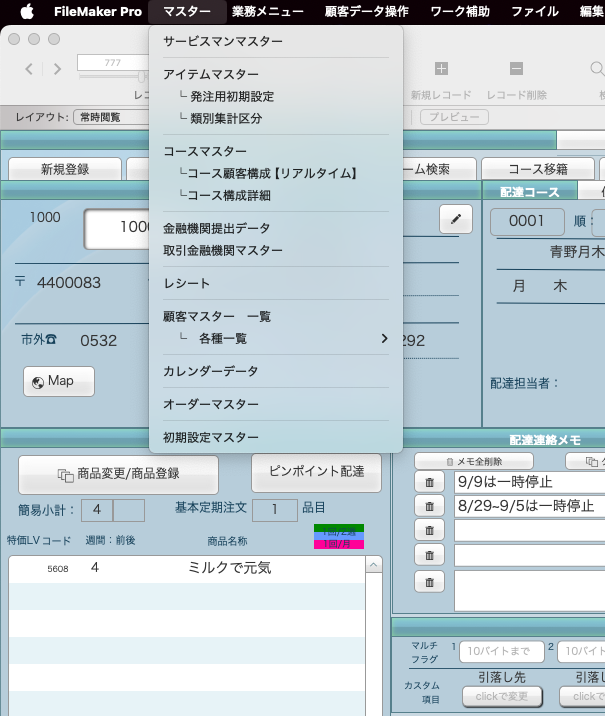The width and height of the screenshot is (605, 716).
Task: Click the 引落し先 clickで変更 button
Action: [x=502, y=696]
